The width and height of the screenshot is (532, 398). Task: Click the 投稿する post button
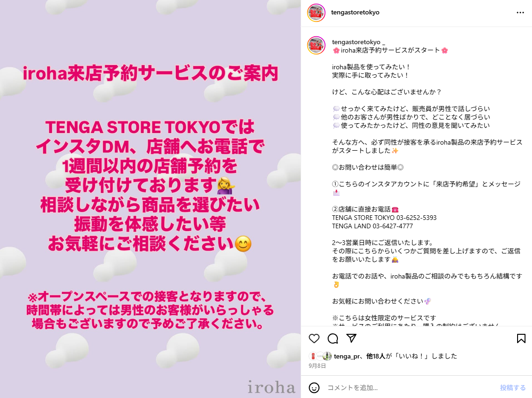click(x=512, y=387)
